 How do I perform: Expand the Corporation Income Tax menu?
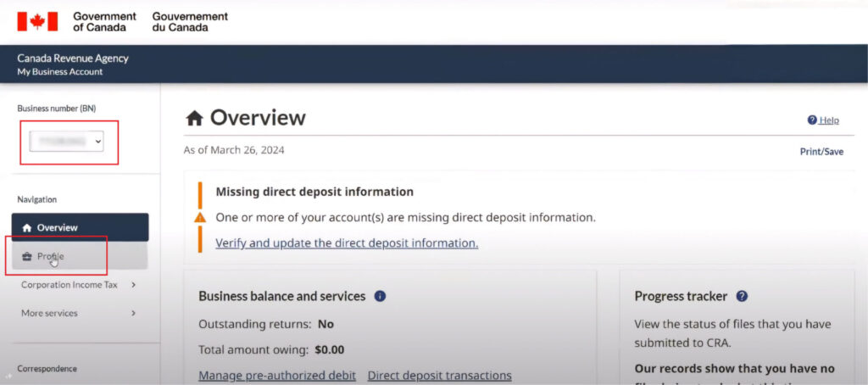(78, 285)
